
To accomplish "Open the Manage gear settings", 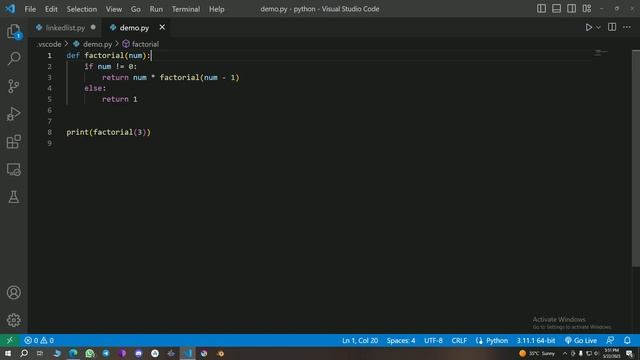I will pyautogui.click(x=14, y=320).
